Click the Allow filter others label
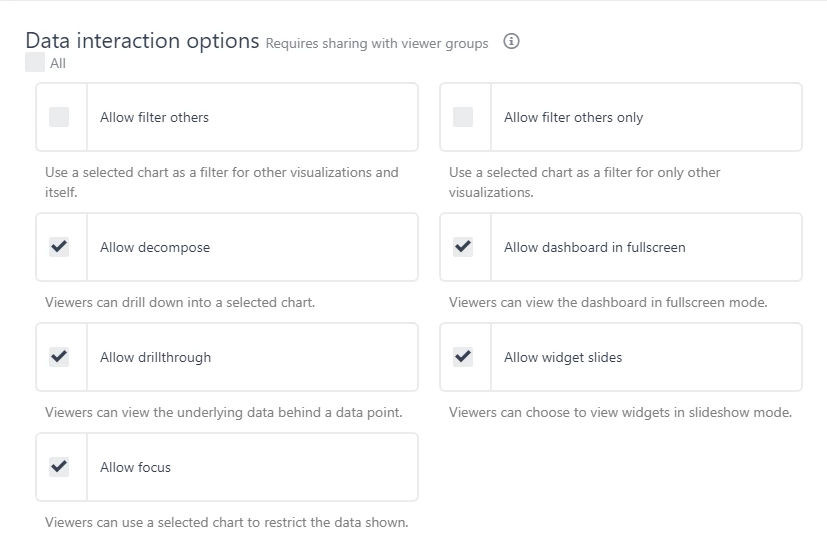827x556 pixels. click(154, 117)
